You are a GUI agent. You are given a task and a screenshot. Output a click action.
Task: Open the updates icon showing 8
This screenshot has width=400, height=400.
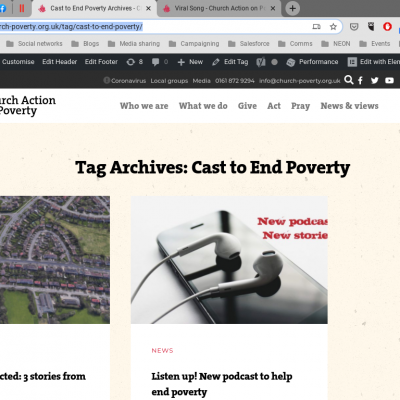[x=134, y=62]
